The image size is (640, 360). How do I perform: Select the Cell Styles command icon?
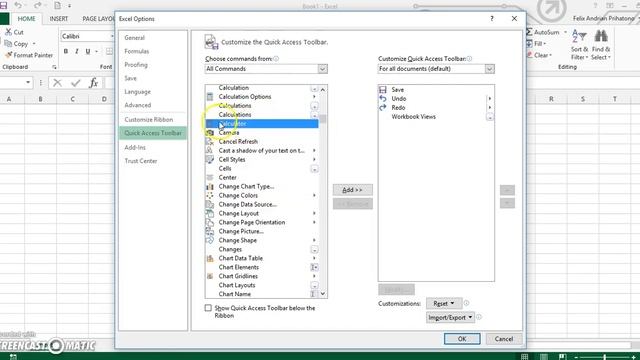(210, 160)
